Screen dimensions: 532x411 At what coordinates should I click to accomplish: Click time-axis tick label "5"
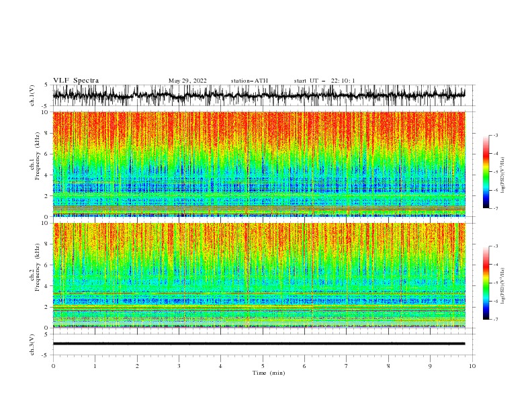click(x=263, y=366)
